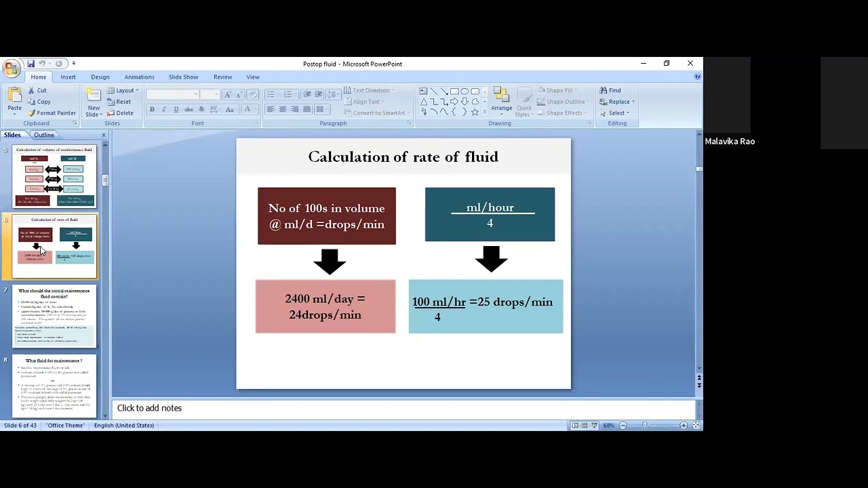Viewport: 868px width, 488px height.
Task: Align text left
Action: click(x=271, y=109)
